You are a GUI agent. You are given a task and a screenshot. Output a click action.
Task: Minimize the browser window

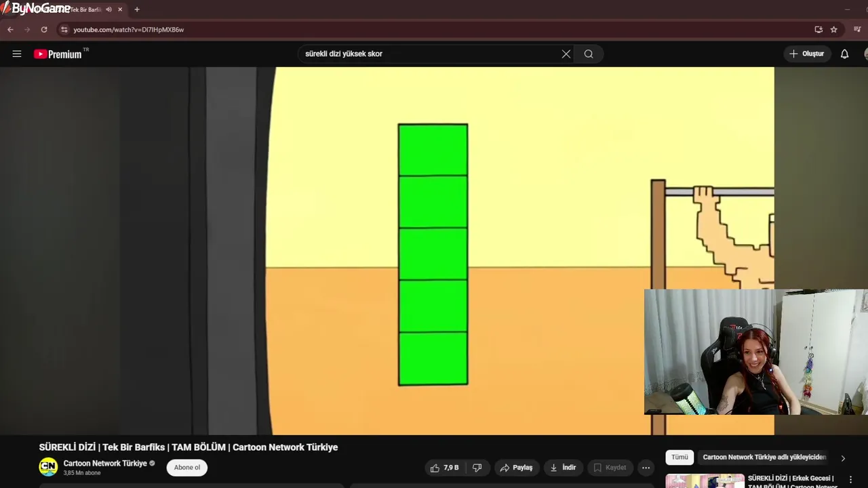tap(847, 9)
